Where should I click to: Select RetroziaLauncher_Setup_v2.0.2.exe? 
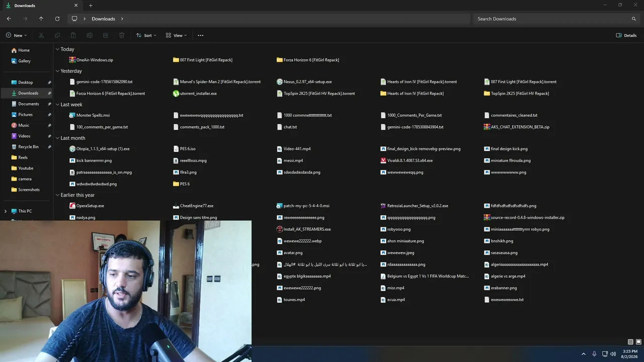click(415, 206)
